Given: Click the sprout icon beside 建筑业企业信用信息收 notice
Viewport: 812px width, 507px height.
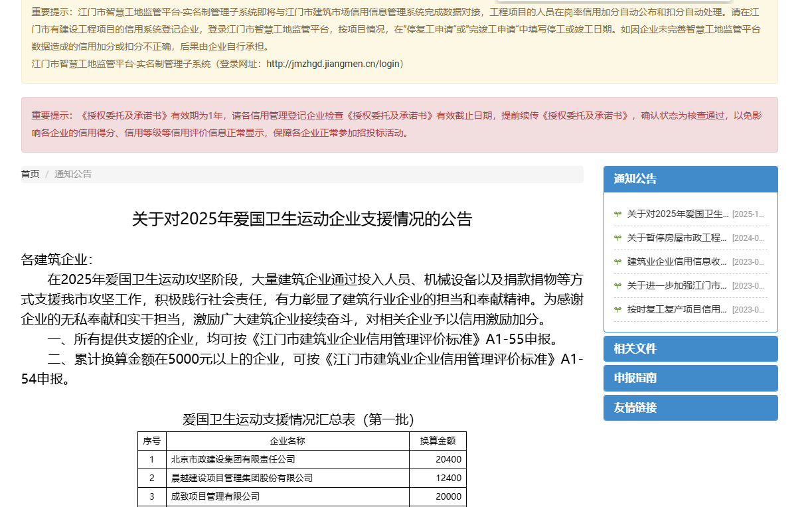Looking at the screenshot, I should [617, 261].
